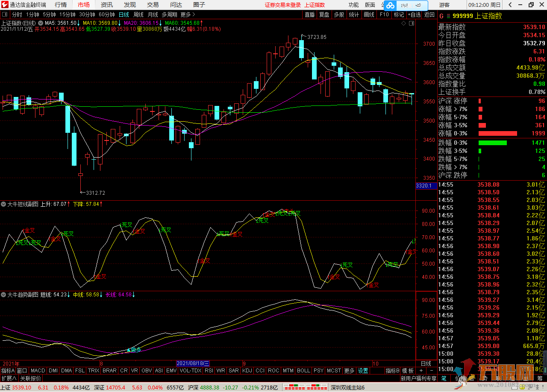Screen dimensions: 547x392
Task: Open the 模板 template menu
Action: [x=408, y=371]
